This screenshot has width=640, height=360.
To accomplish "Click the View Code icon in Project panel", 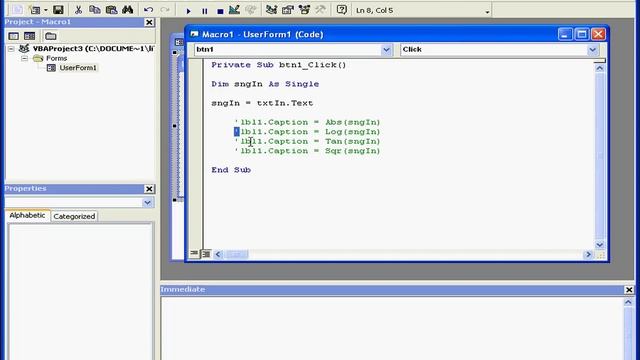I will tap(13, 36).
